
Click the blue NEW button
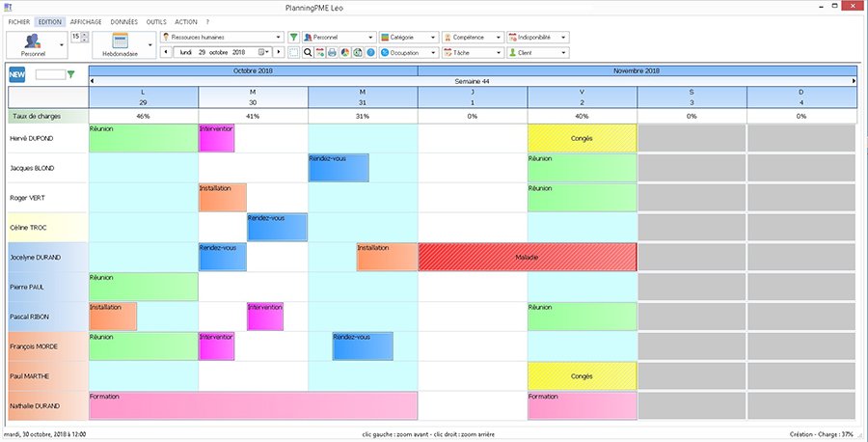point(17,74)
